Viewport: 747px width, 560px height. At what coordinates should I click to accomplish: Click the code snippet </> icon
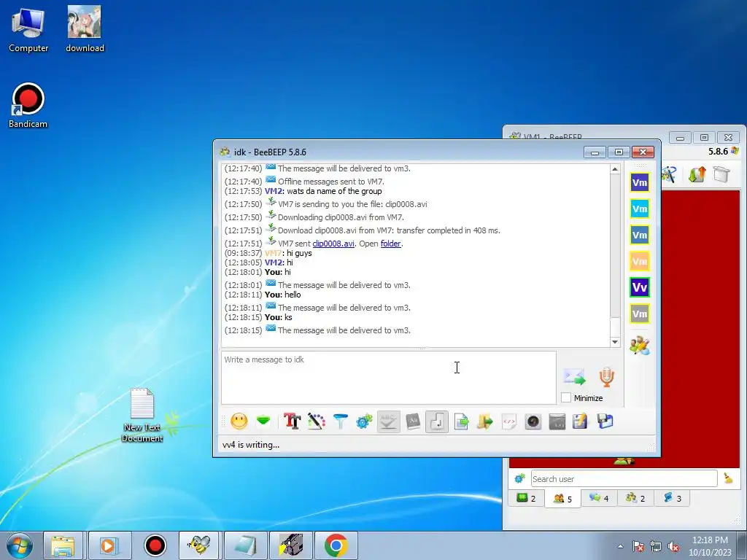[508, 421]
